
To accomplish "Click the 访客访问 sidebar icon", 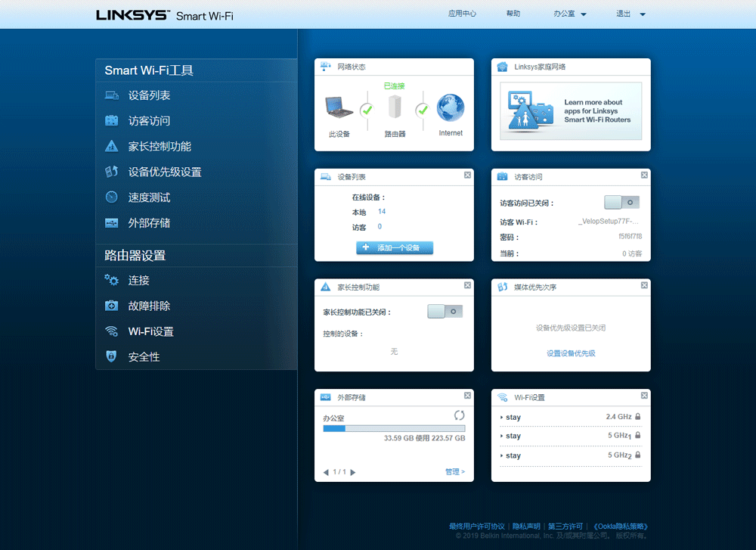I will [x=111, y=120].
